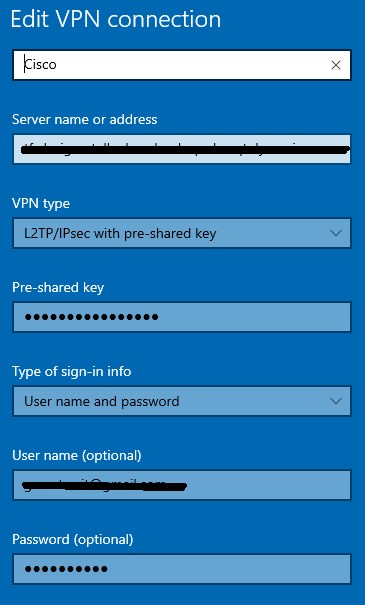365x605 pixels.
Task: Click the masked dots in the Password field
Action: pos(66,569)
